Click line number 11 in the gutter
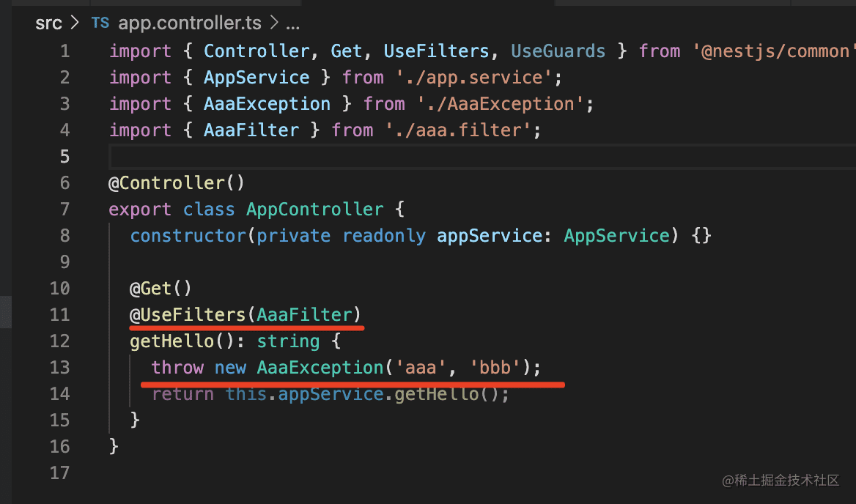Viewport: 856px width, 504px height. tap(60, 315)
